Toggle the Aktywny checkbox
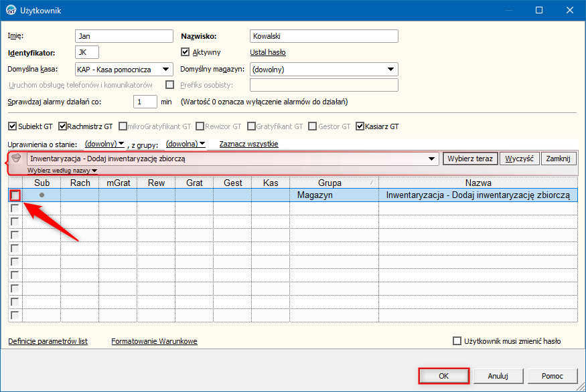This screenshot has height=392, width=586. click(x=185, y=52)
